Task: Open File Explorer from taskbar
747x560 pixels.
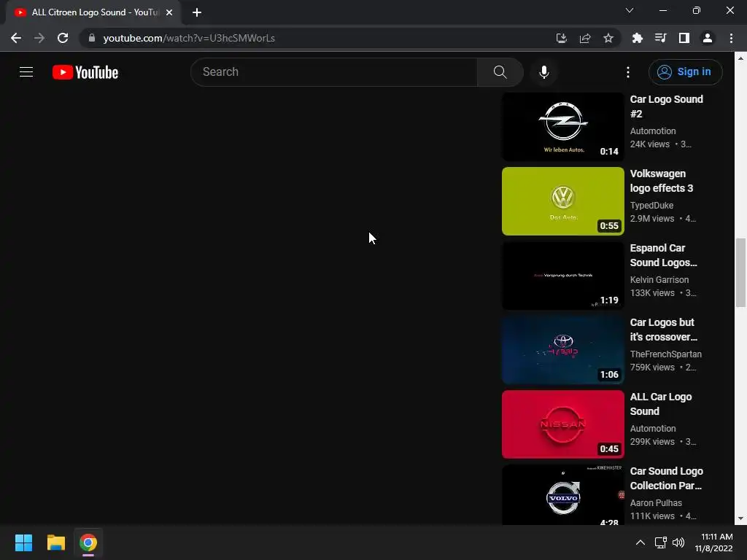Action: (x=55, y=542)
